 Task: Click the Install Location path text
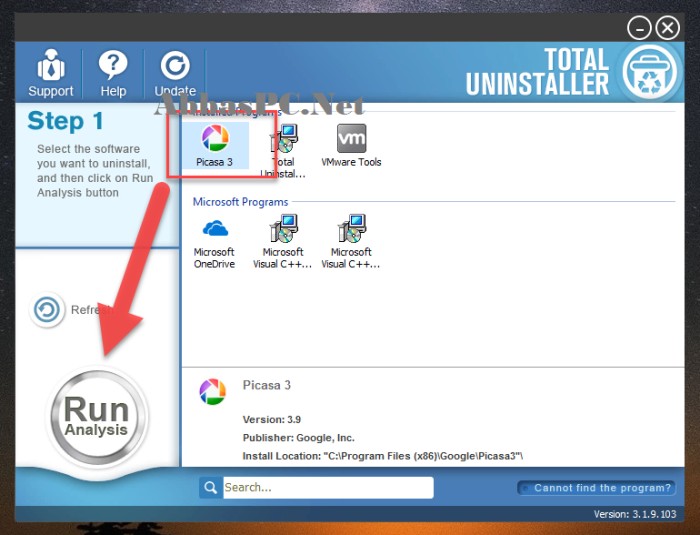point(383,456)
